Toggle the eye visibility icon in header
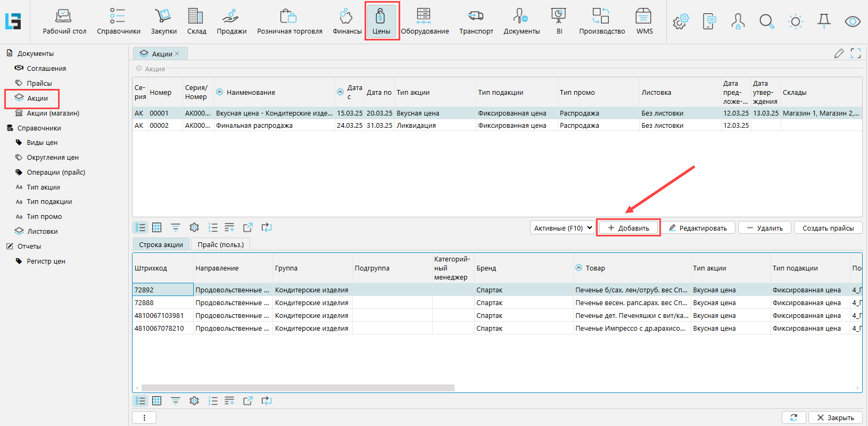This screenshot has height=426, width=868. click(x=853, y=22)
